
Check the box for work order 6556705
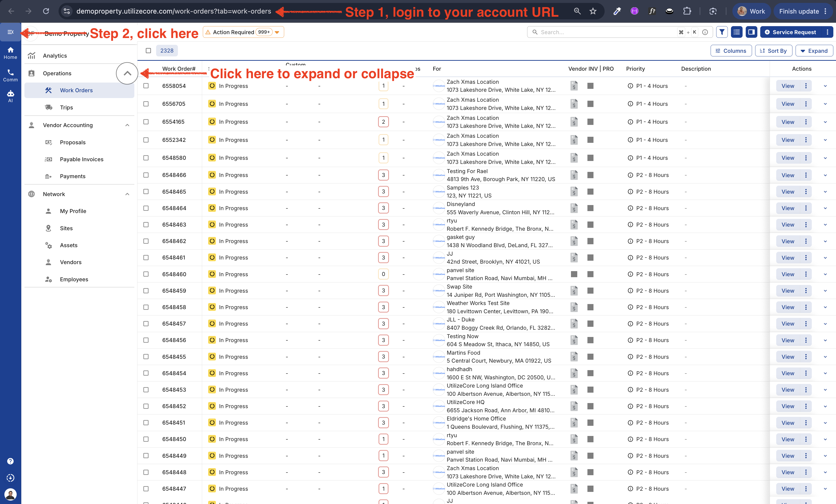click(x=146, y=104)
